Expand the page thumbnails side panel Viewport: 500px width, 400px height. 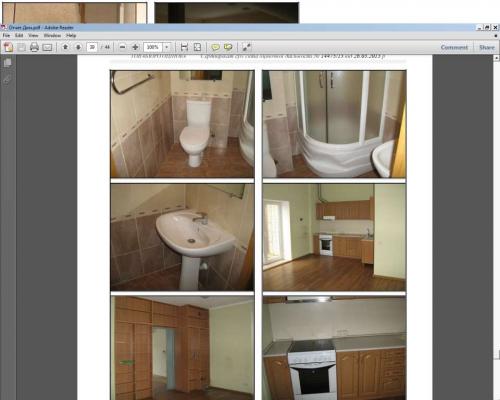(x=7, y=63)
